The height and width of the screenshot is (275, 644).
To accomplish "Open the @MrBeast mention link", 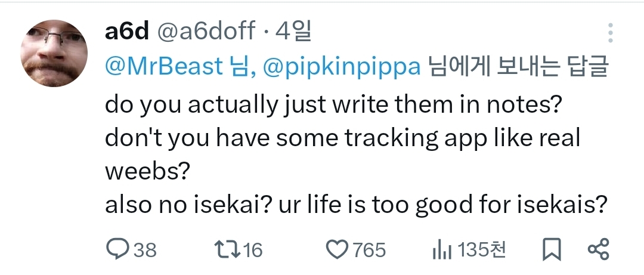I will (x=163, y=67).
